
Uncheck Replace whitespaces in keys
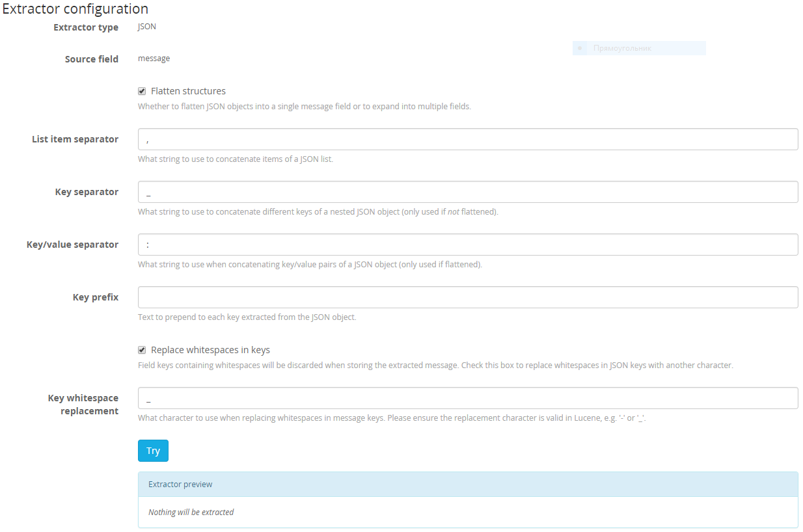click(141, 349)
